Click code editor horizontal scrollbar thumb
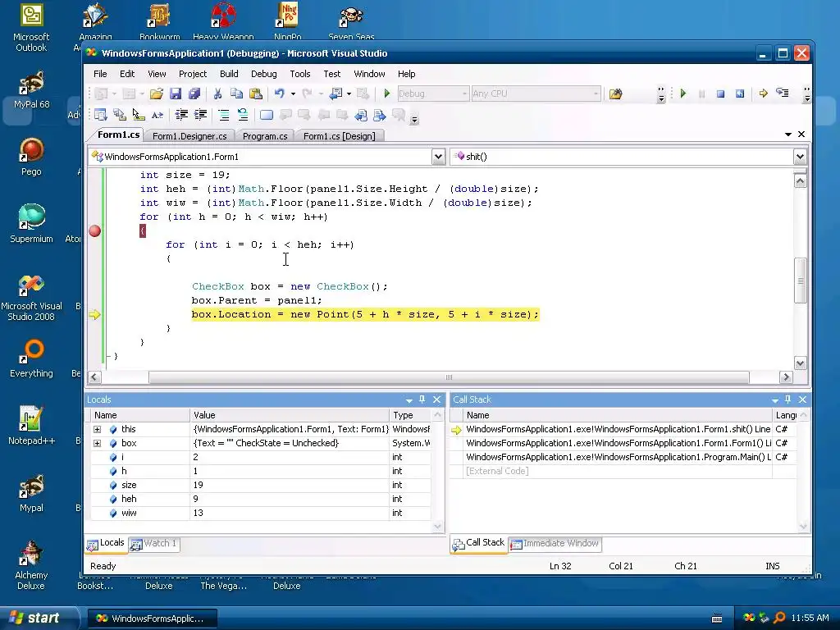840x630 pixels. [449, 377]
